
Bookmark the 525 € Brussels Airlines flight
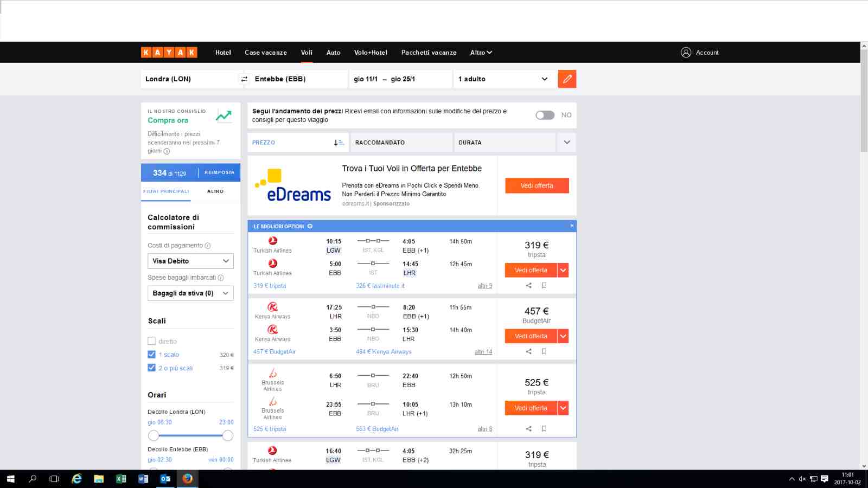pyautogui.click(x=544, y=428)
